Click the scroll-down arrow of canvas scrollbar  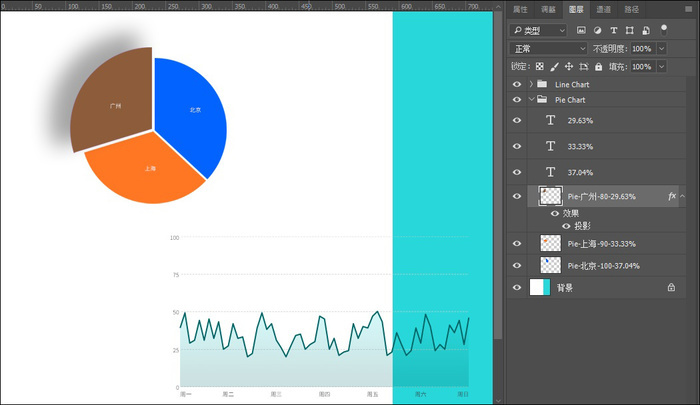[498, 401]
